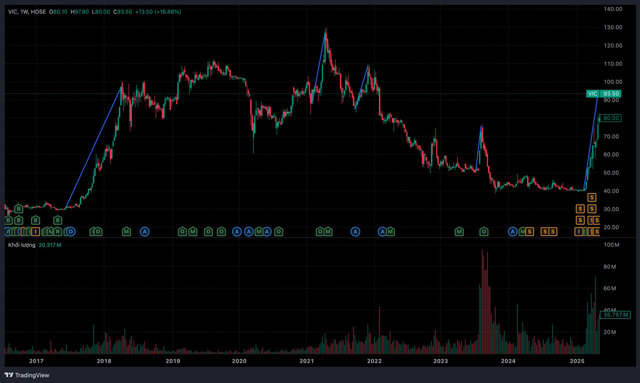Click the 35.757M volume label
Screen dimensions: 640x383
pyautogui.click(x=616, y=315)
